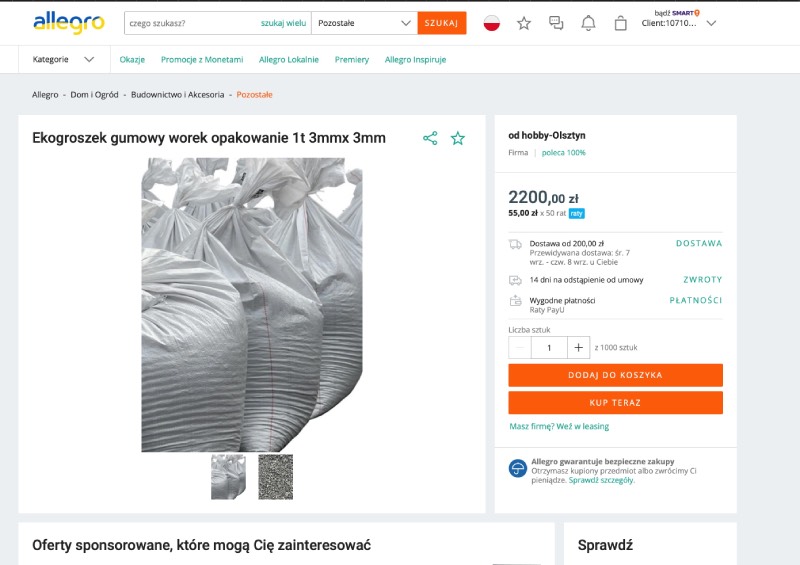The width and height of the screenshot is (800, 565).
Task: Add offer to favorites with star
Action: (458, 138)
